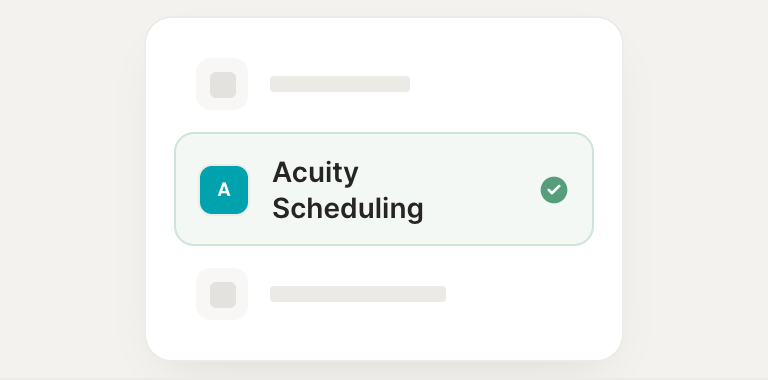Select the bottom gray placeholder app icon

pyautogui.click(x=222, y=294)
